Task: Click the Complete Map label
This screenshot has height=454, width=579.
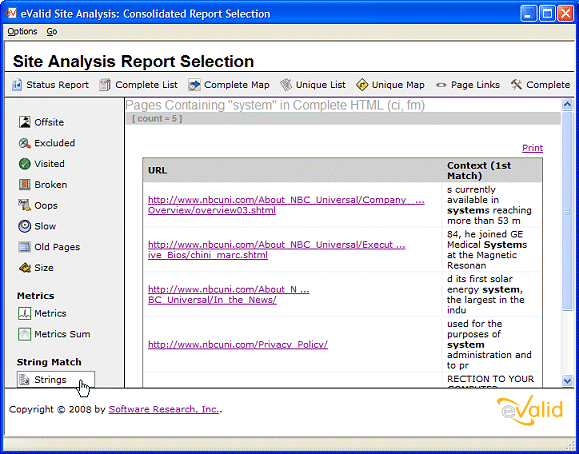Action: [237, 85]
